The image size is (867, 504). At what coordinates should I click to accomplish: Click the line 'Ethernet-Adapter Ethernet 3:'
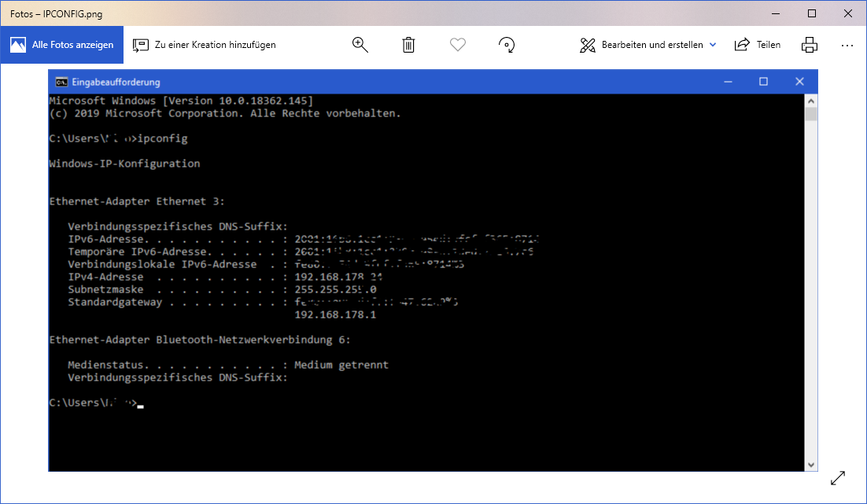click(x=137, y=201)
